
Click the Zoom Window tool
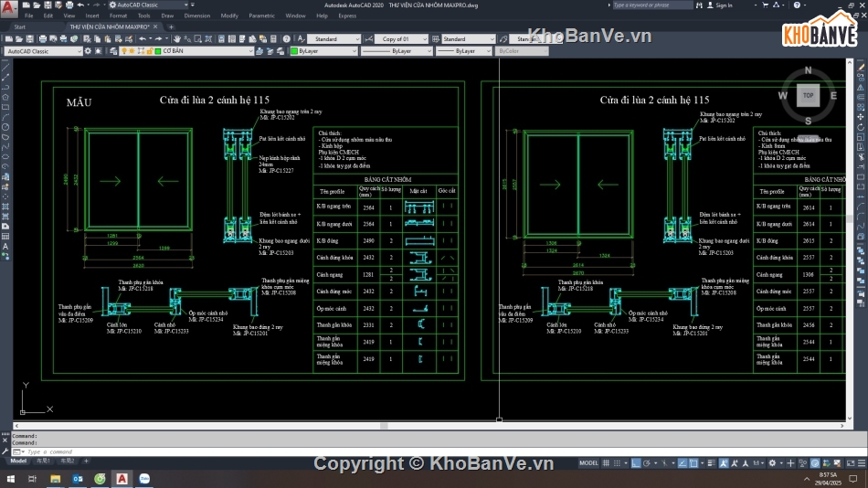click(x=197, y=39)
